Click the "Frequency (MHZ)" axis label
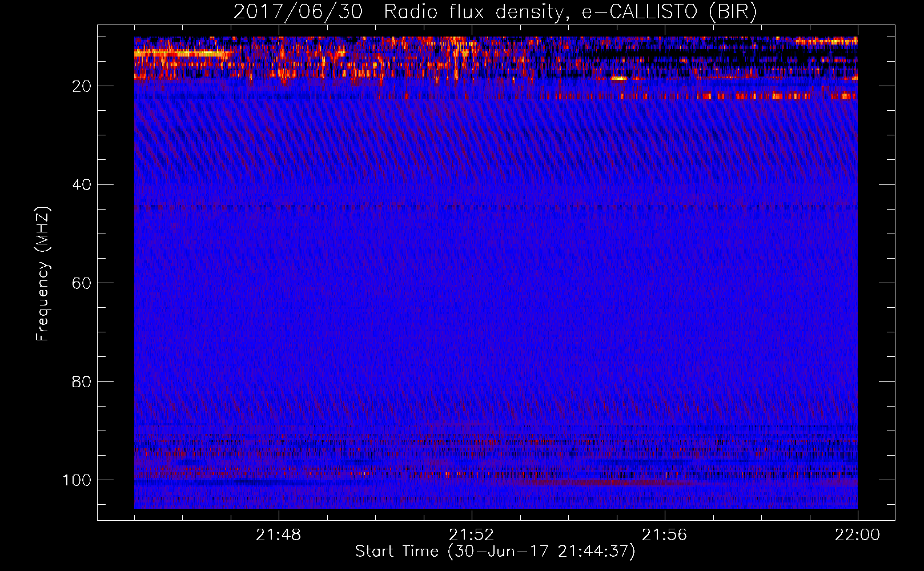 (x=43, y=274)
